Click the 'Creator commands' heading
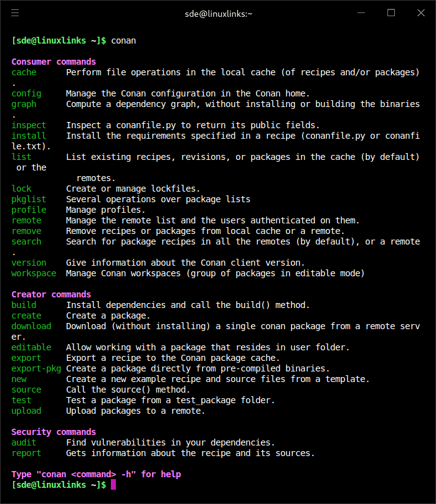 coord(51,294)
